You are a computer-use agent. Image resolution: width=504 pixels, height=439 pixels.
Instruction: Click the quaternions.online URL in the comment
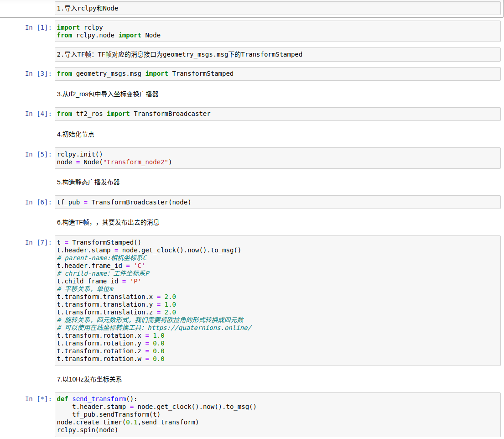pyautogui.click(x=200, y=328)
